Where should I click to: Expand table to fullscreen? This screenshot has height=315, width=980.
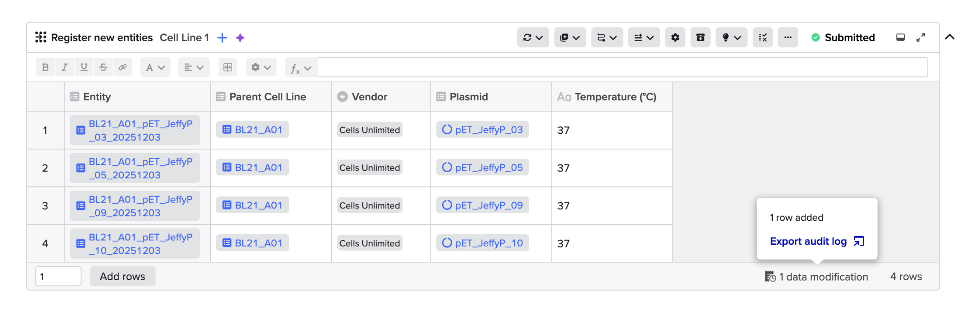tap(921, 37)
